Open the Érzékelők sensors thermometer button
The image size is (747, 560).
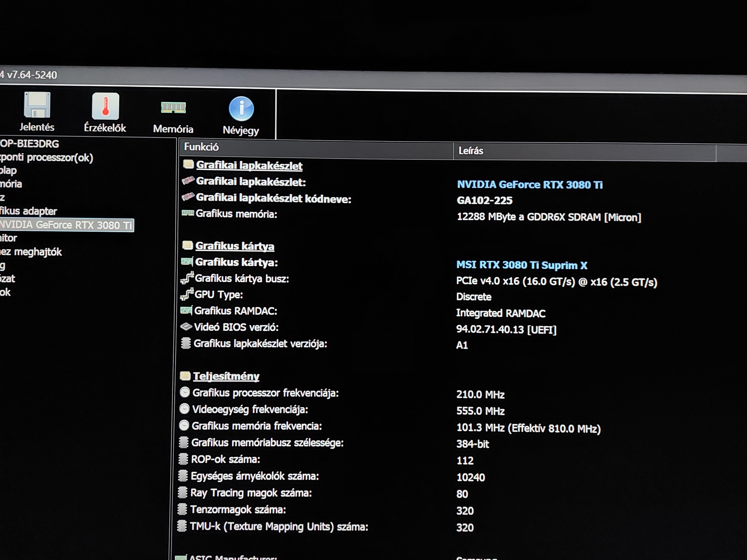point(105,113)
